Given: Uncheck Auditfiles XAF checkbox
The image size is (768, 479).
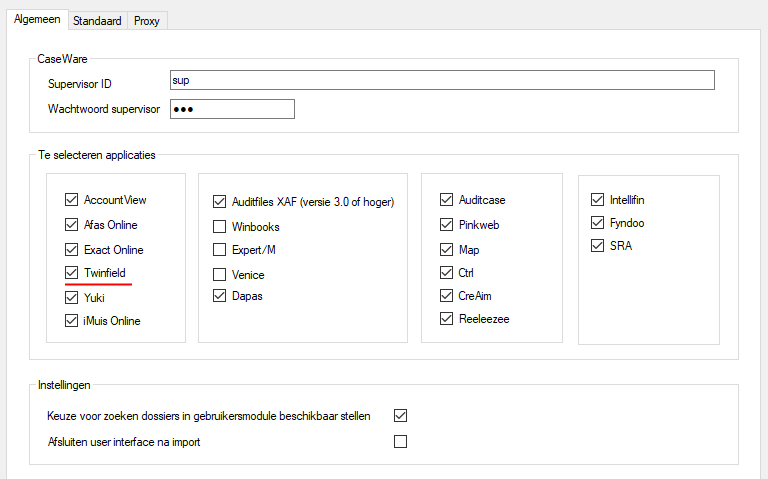Looking at the screenshot, I should pos(219,201).
